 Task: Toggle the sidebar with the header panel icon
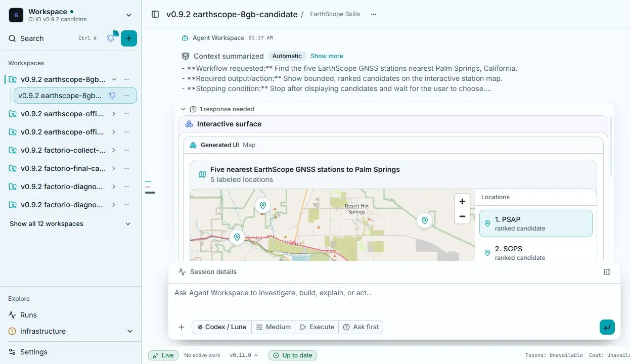(155, 14)
